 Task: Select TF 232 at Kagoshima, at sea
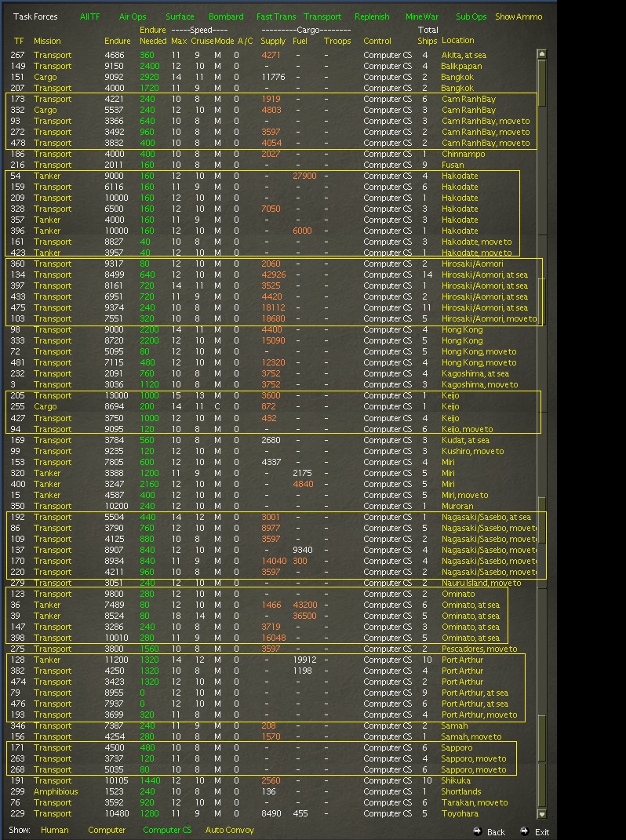click(x=271, y=373)
